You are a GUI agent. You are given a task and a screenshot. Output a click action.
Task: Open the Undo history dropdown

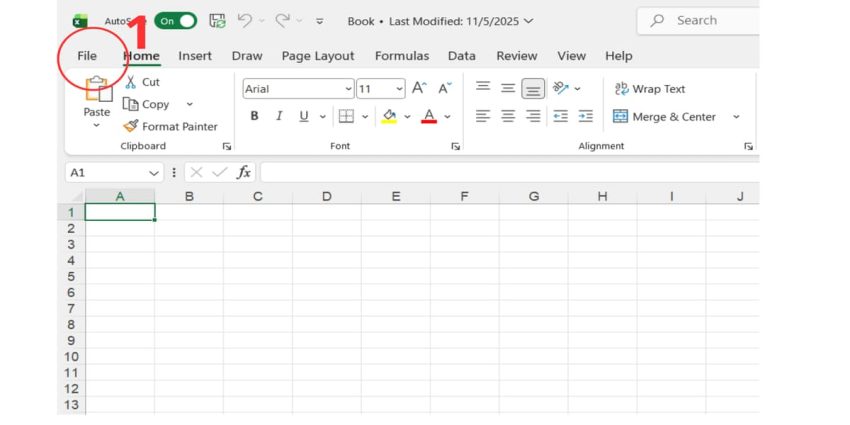point(261,21)
